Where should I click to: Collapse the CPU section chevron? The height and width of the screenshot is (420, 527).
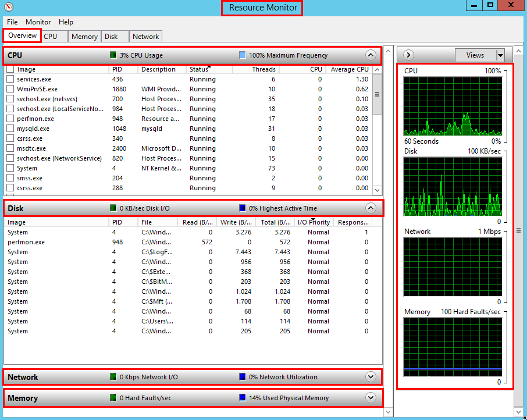[371, 55]
